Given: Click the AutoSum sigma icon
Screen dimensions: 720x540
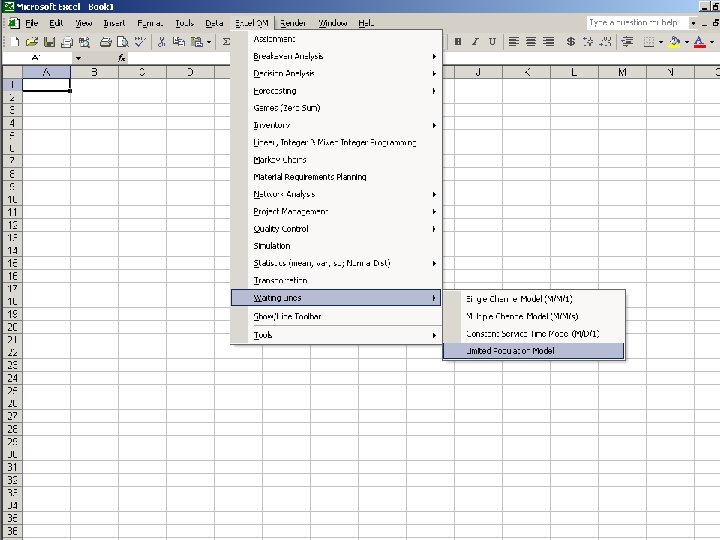Looking at the screenshot, I should click(x=226, y=42).
